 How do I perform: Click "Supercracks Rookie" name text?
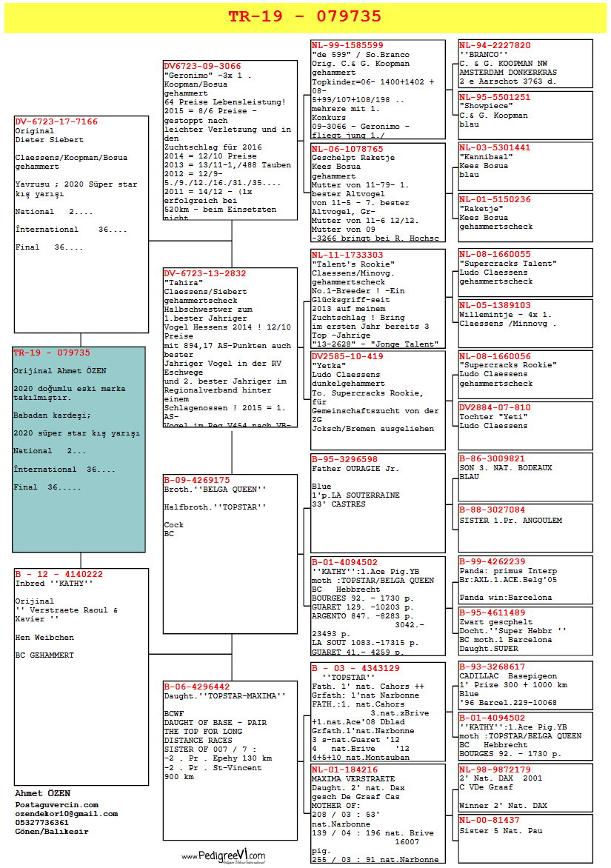[508, 365]
